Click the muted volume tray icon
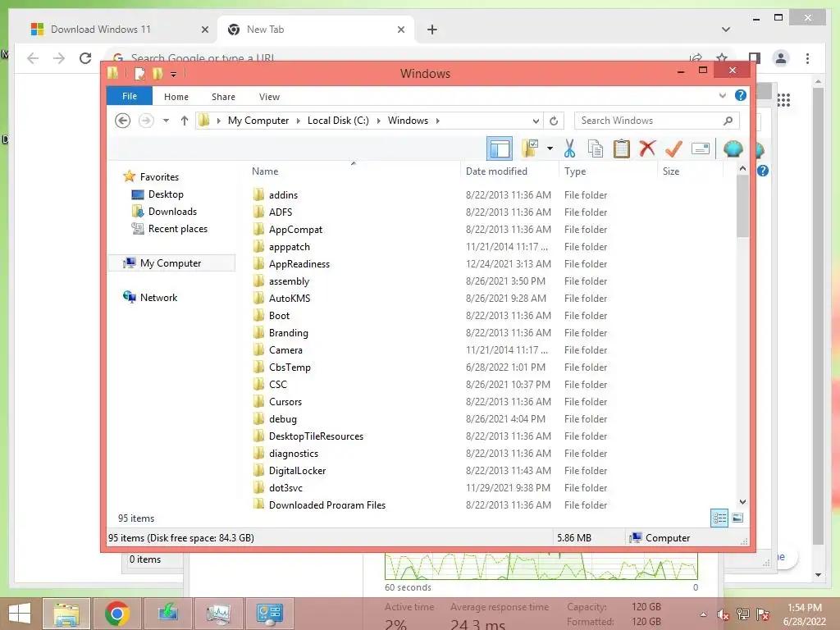This screenshot has width=840, height=630. [724, 614]
